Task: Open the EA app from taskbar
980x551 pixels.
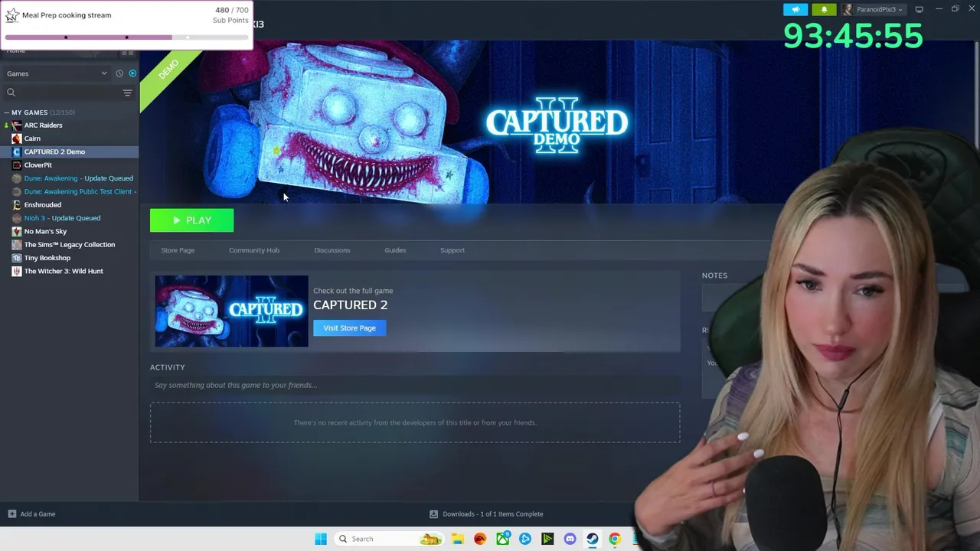Action: 480,539
